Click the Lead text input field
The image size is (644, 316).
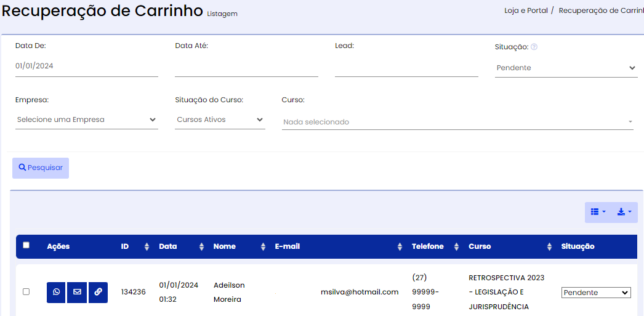pos(406,67)
